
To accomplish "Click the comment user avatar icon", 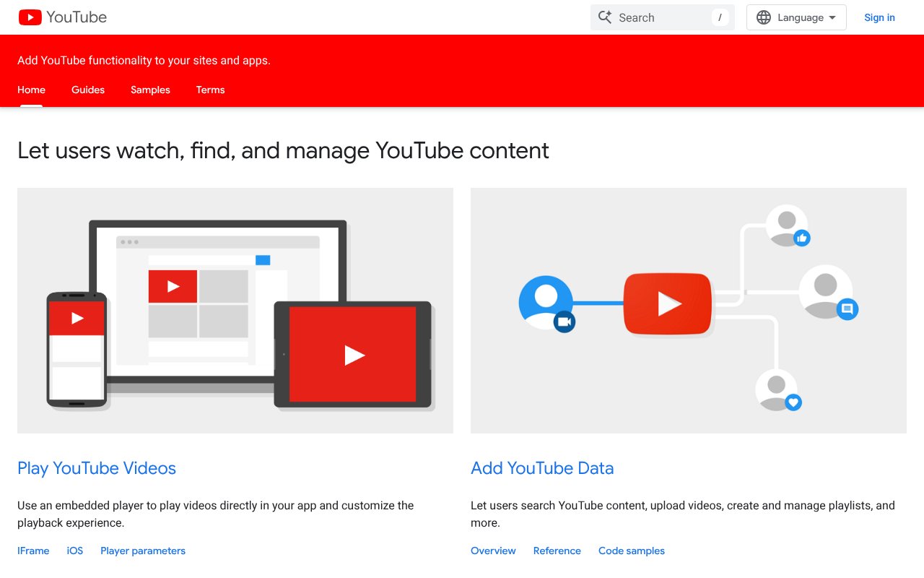I will click(x=827, y=292).
